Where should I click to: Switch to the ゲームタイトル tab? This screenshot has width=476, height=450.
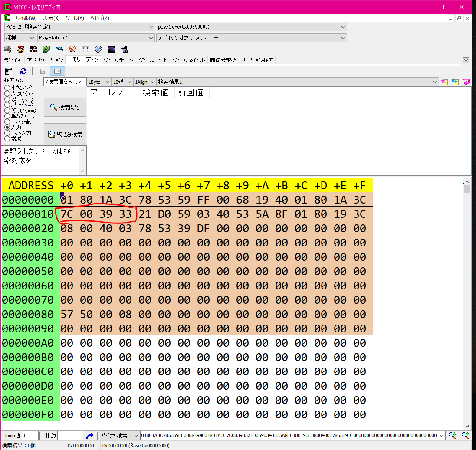[x=189, y=60]
